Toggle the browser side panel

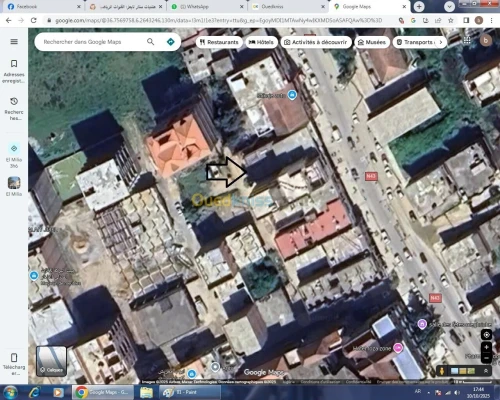466,20
